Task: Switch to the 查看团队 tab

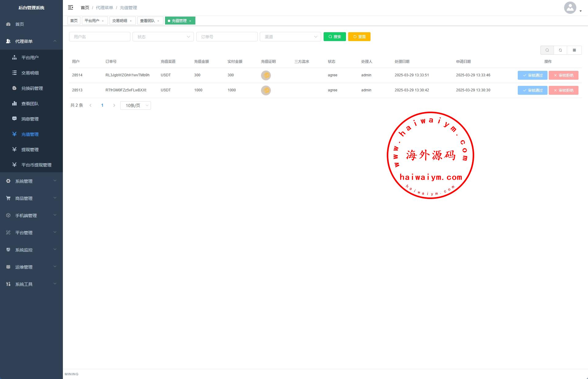Action: pyautogui.click(x=148, y=21)
